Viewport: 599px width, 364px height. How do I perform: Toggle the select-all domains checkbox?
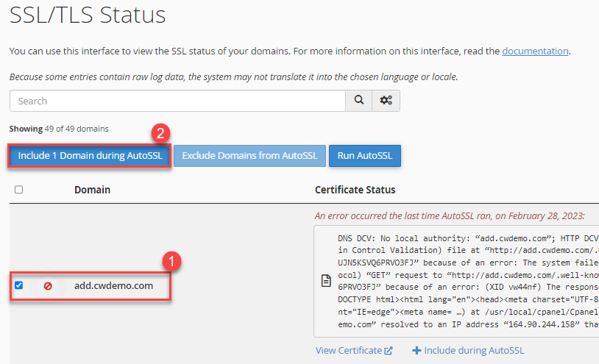click(19, 190)
